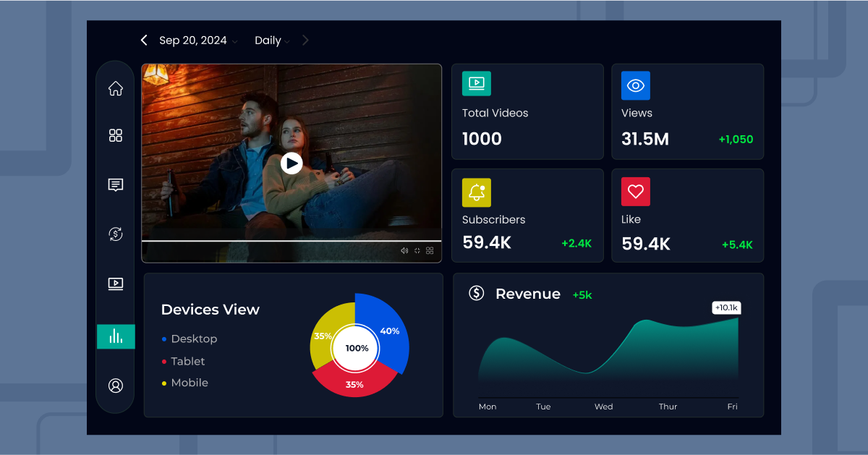
Task: Click the +5.4K gain on the Like card
Action: 737,245
